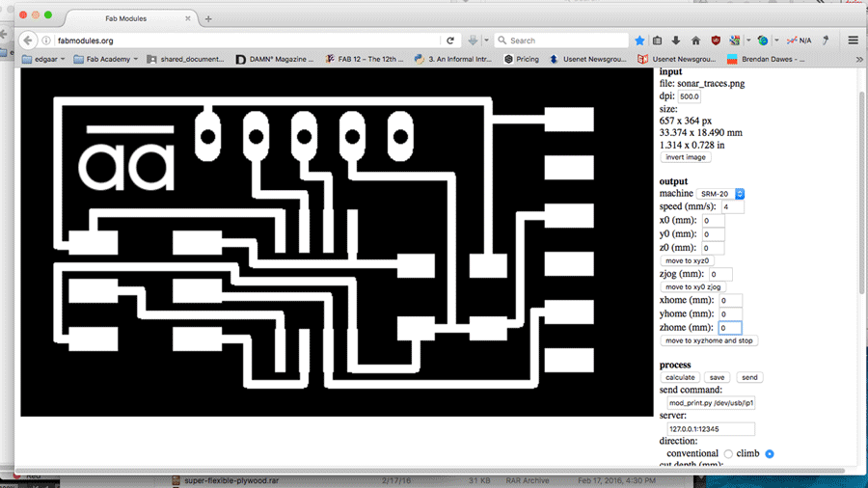
Task: Click the send button under process
Action: 749,377
